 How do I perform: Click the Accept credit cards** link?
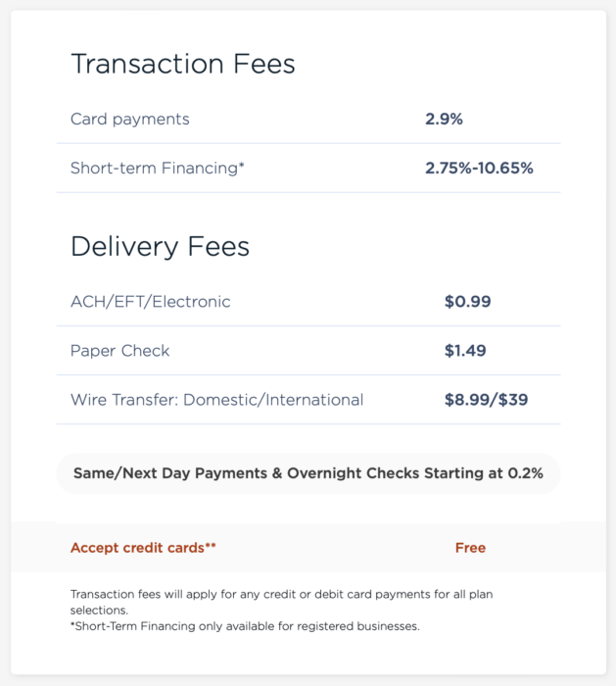tap(143, 548)
